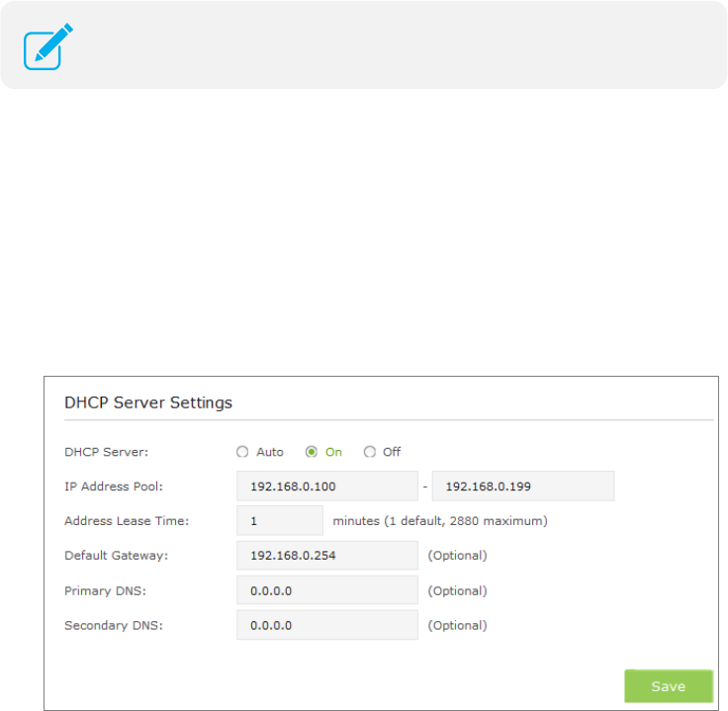Click the Address Lease Time field
The image size is (728, 711).
click(x=280, y=521)
